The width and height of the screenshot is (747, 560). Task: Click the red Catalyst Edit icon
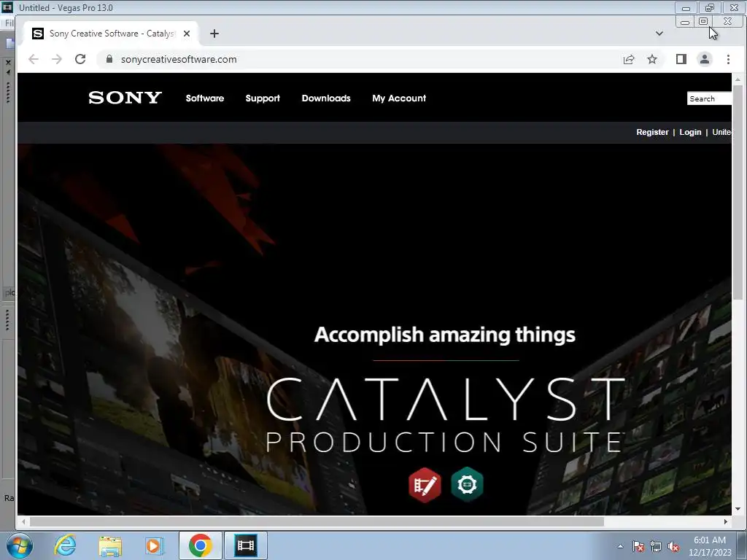click(425, 485)
